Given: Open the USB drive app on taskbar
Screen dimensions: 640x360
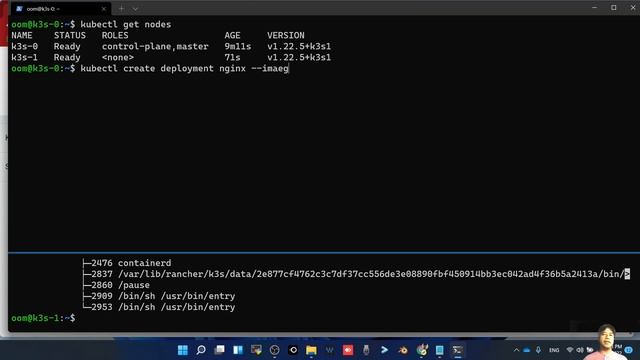Looking at the screenshot, I should [x=366, y=350].
